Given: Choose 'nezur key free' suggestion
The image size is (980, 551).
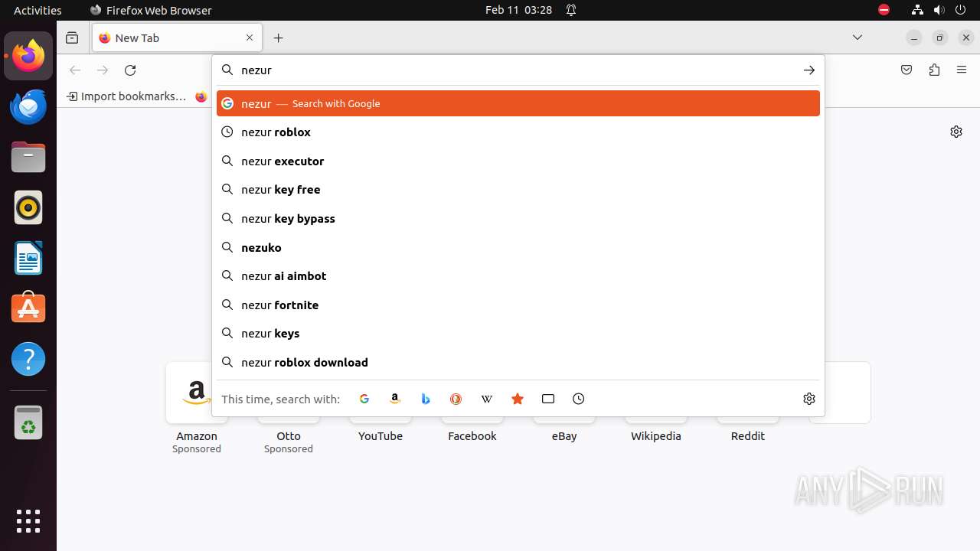Looking at the screenshot, I should coord(518,190).
